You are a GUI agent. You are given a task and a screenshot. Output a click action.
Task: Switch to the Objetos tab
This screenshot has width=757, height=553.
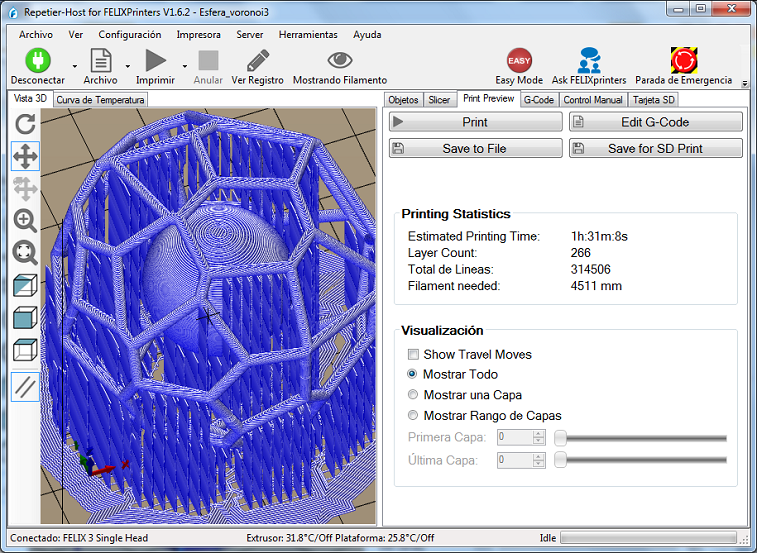(403, 100)
